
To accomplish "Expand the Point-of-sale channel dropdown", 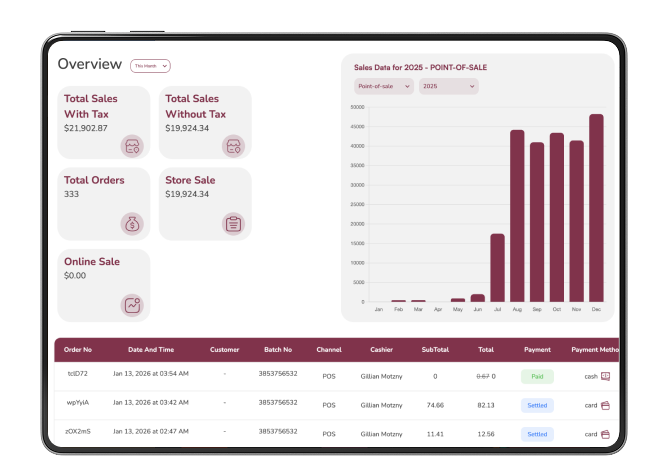I will pos(384,87).
